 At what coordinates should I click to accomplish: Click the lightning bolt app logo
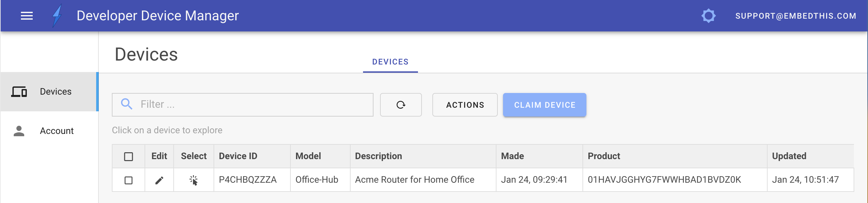point(56,15)
